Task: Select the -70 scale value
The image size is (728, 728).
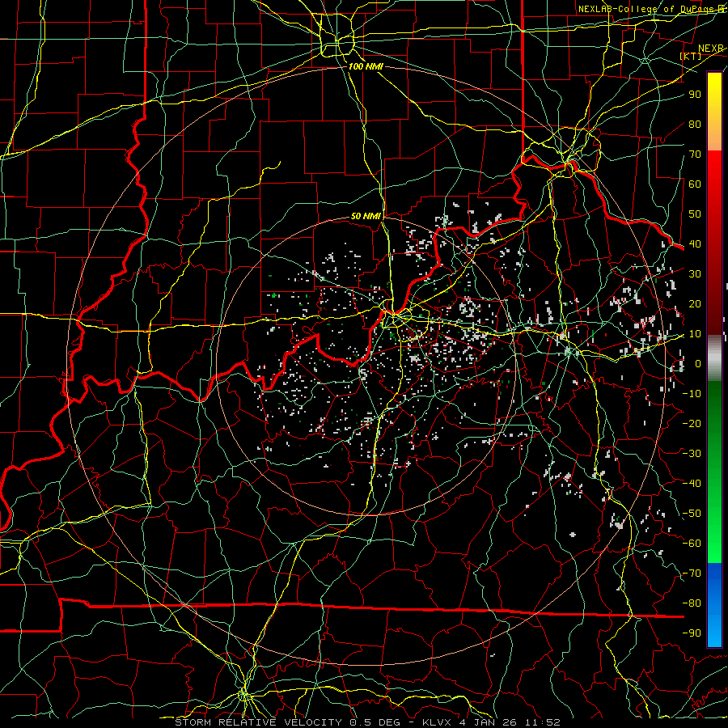Action: point(692,574)
